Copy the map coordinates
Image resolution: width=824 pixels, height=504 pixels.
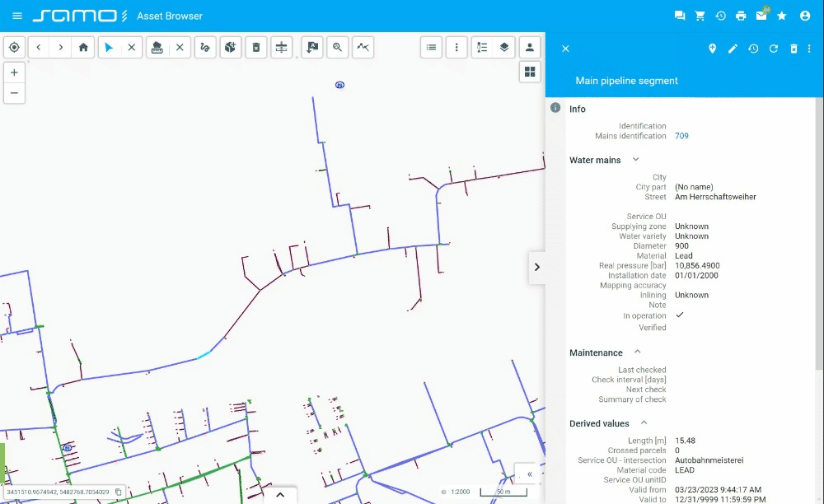[x=118, y=492]
